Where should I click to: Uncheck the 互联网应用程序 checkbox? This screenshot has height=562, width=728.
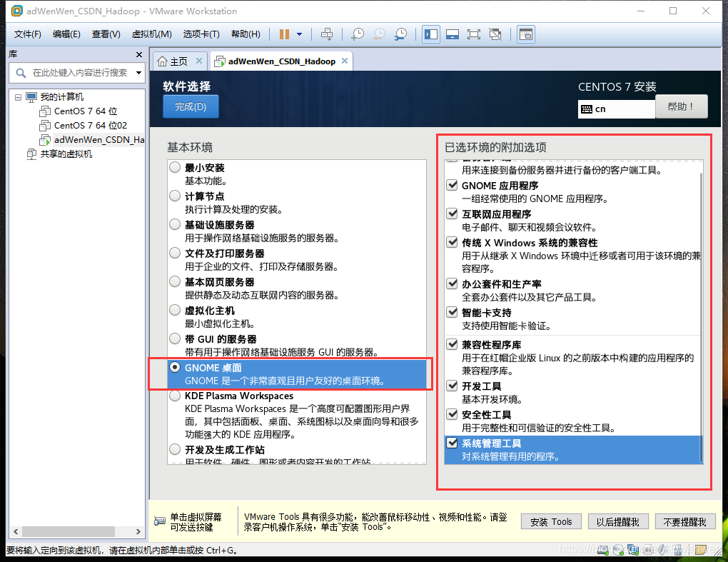(452, 214)
